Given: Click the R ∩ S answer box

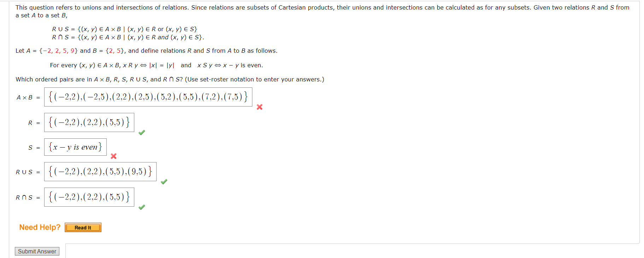Looking at the screenshot, I should click(x=89, y=197).
